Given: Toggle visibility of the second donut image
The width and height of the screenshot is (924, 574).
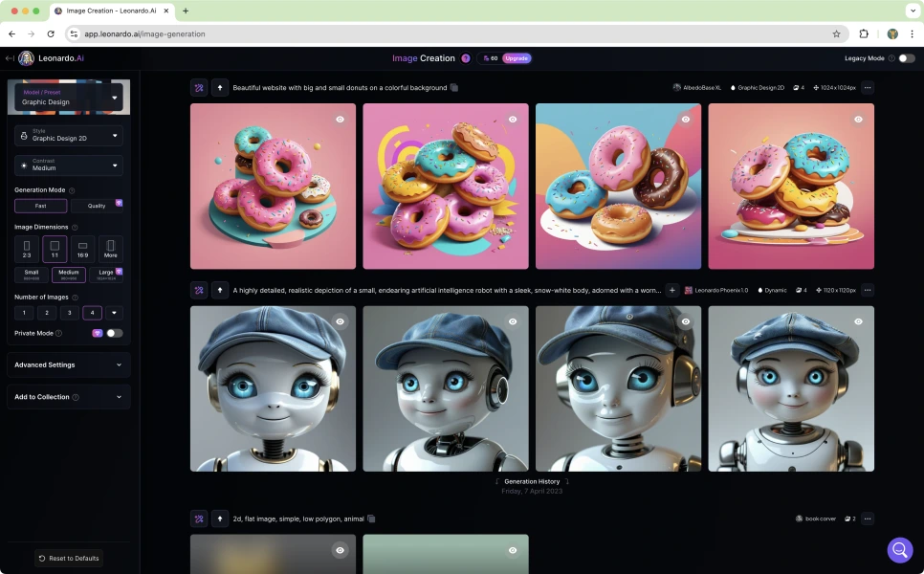Looking at the screenshot, I should point(513,119).
